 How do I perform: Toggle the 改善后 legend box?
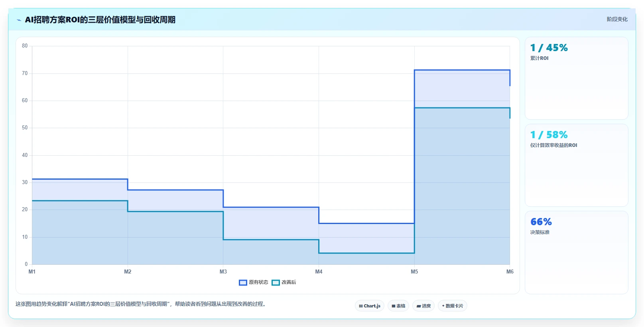pos(276,283)
